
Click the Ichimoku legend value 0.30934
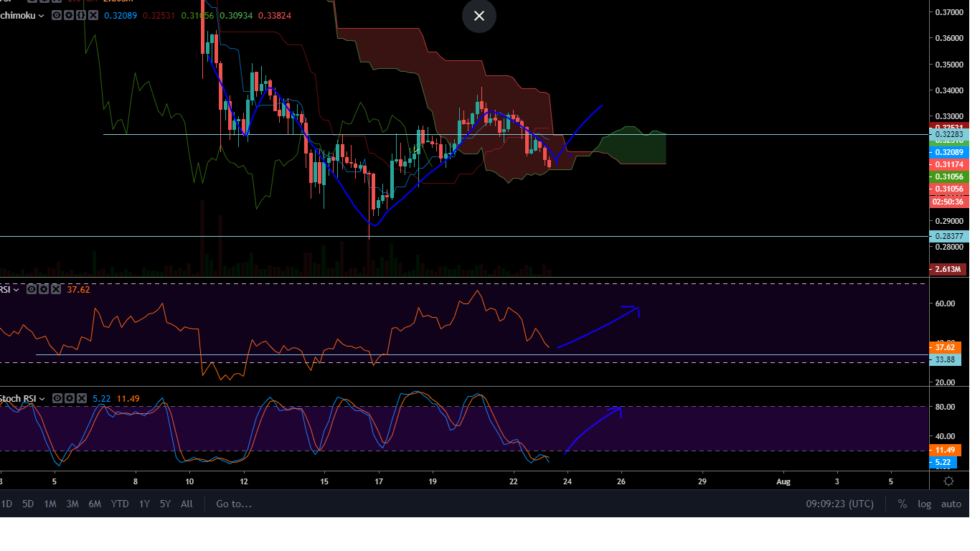coord(236,15)
